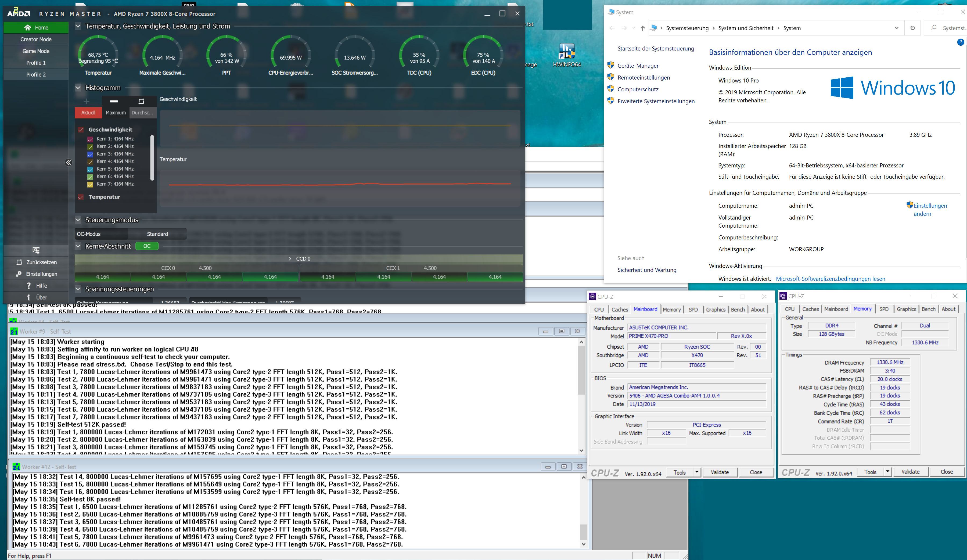Switch to Game Mode profile
Screen dimensions: 967x560
tap(36, 51)
